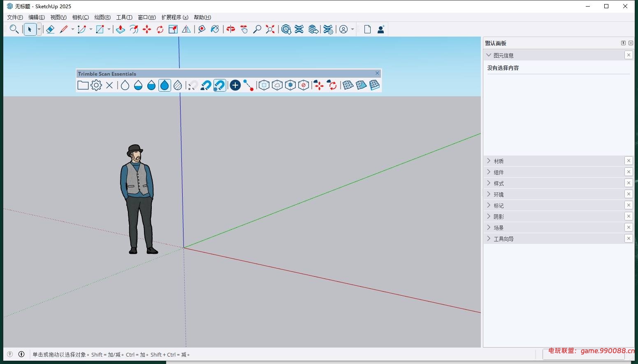Open a point cloud with Scan Essentials folder icon
Viewport: 638px width, 364px height.
click(83, 85)
